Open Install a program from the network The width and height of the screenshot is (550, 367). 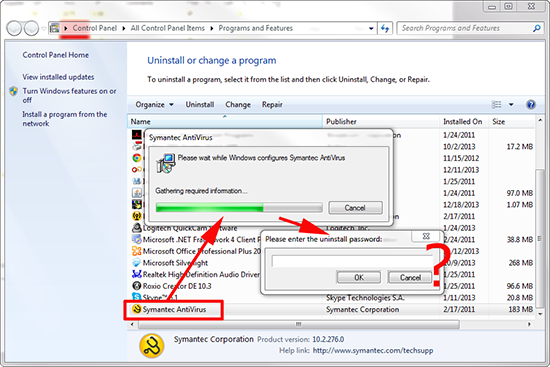[65, 119]
